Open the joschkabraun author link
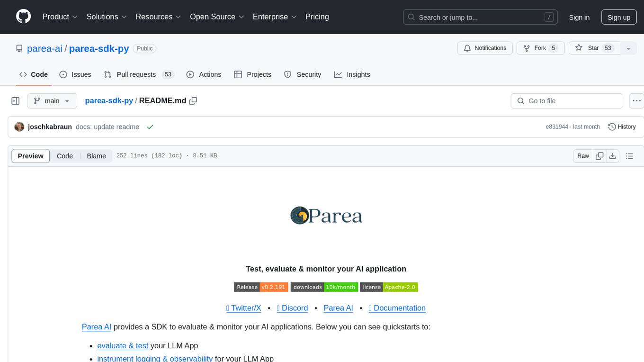644x362 pixels. (x=50, y=127)
